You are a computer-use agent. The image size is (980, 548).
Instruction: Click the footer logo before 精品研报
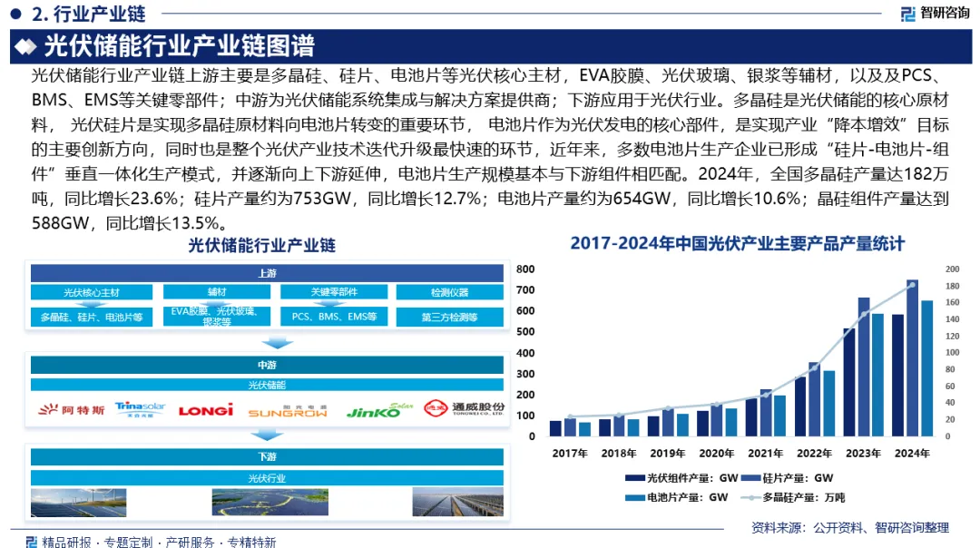31,541
